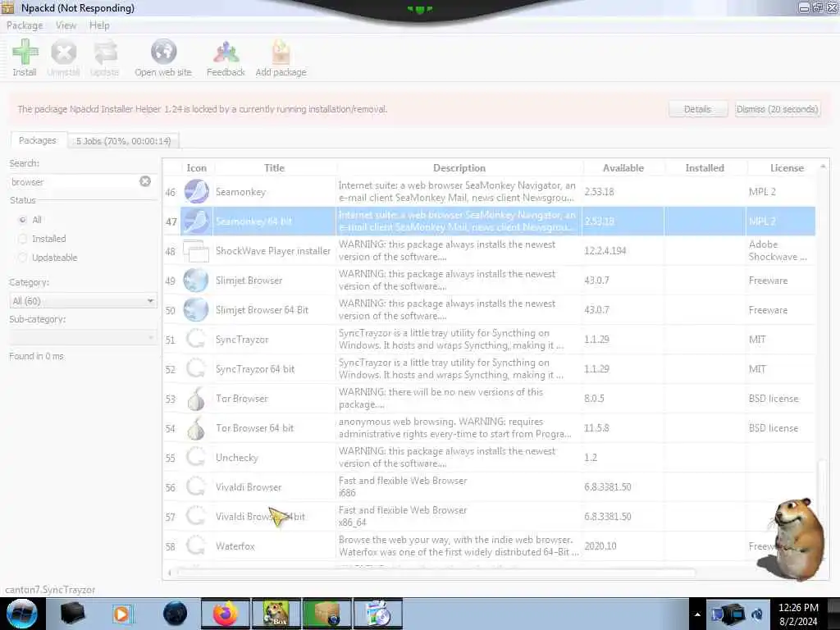Sort by the Description column header
840x630 pixels.
[459, 167]
